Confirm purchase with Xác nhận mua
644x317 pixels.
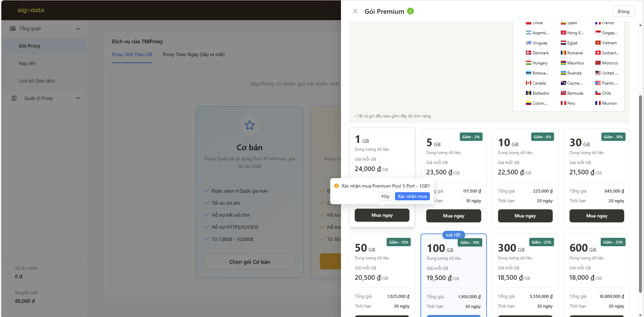[412, 196]
